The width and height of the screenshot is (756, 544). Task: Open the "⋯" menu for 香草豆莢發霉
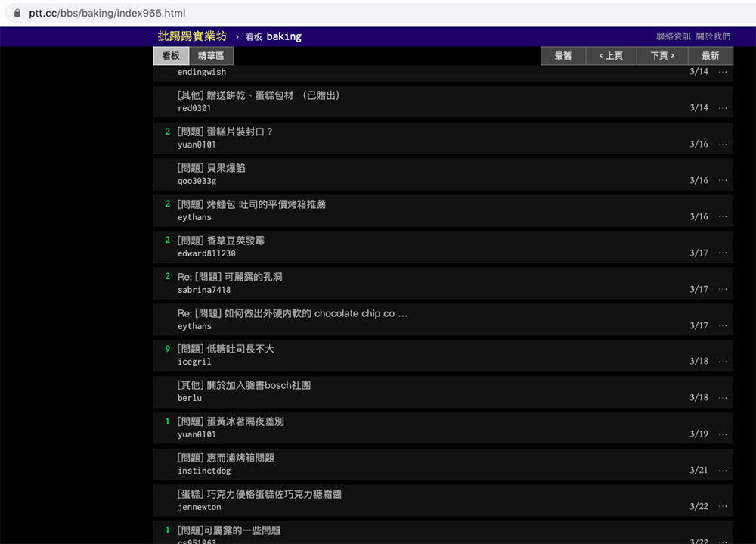tap(723, 253)
